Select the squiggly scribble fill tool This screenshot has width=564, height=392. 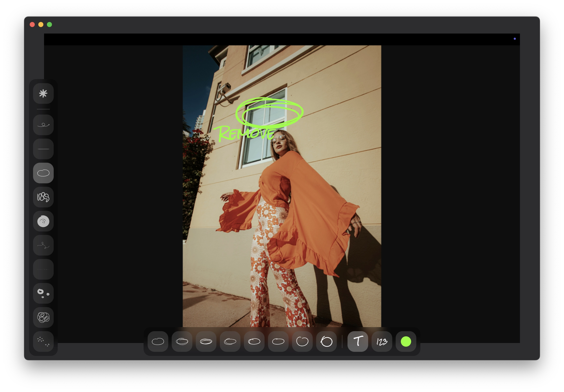click(43, 197)
